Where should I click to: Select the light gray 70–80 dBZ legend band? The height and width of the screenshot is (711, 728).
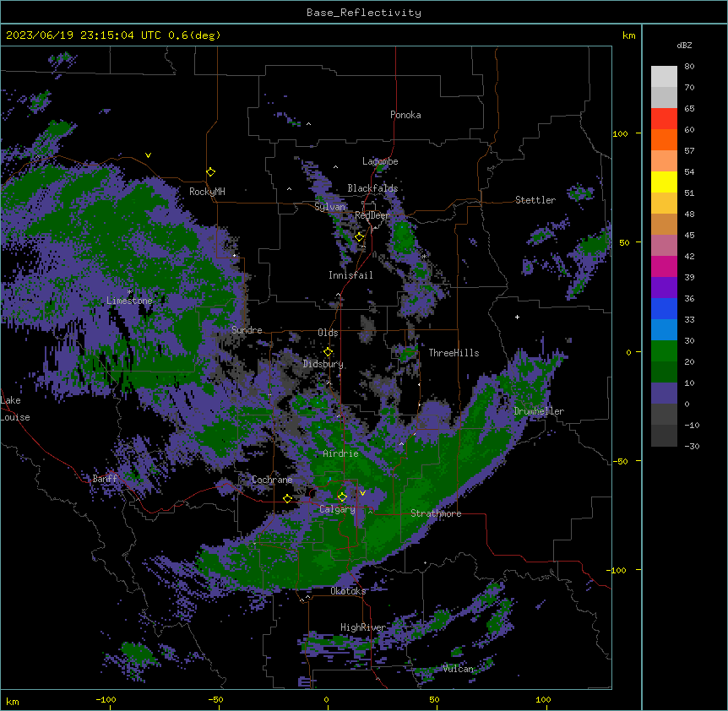point(664,77)
